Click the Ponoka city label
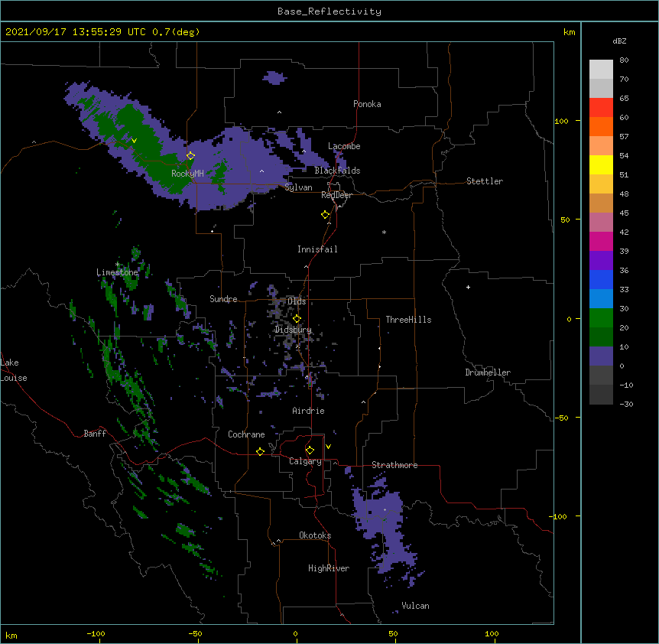The image size is (659, 644). pyautogui.click(x=367, y=104)
